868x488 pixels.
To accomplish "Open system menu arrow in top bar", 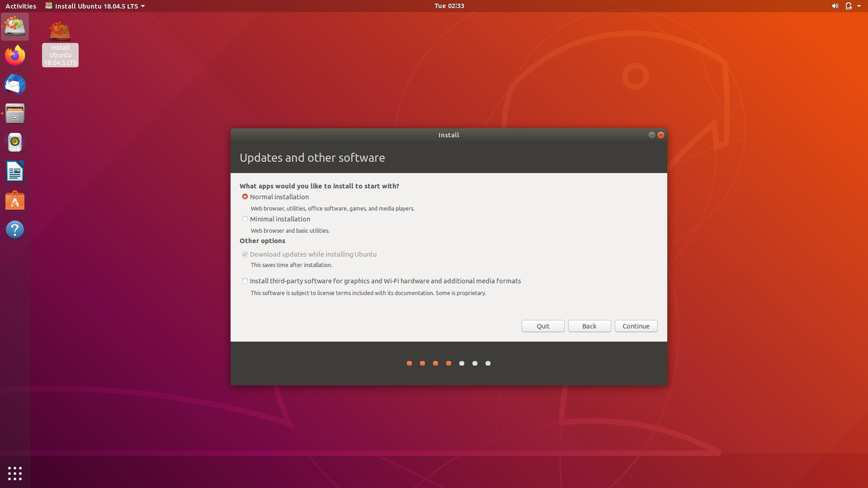I will tap(859, 6).
